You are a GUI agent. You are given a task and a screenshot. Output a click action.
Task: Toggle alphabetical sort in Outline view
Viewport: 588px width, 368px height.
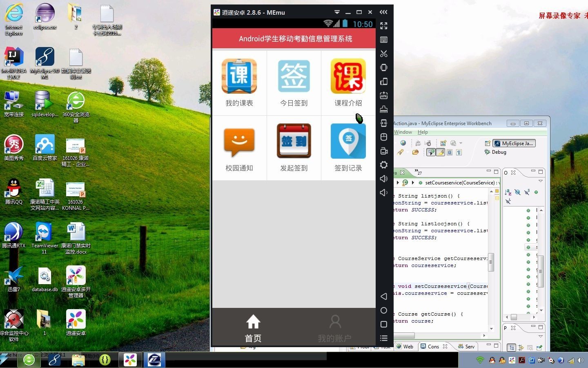tap(508, 192)
